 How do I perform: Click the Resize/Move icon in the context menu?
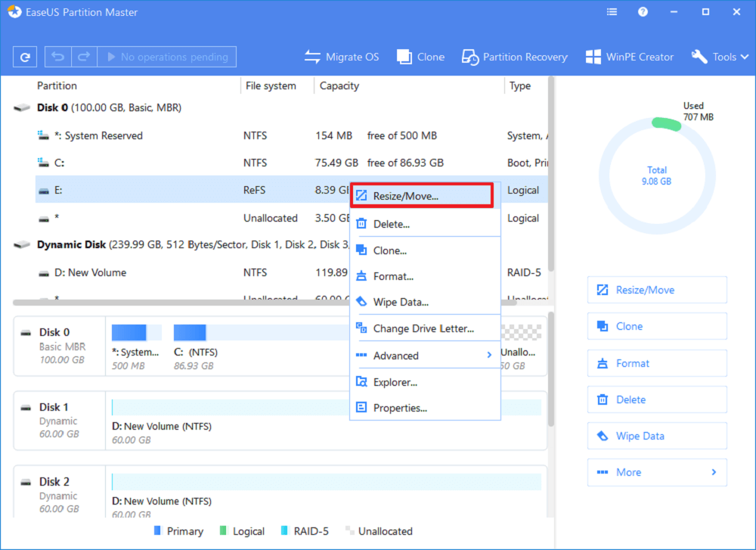[x=361, y=196]
